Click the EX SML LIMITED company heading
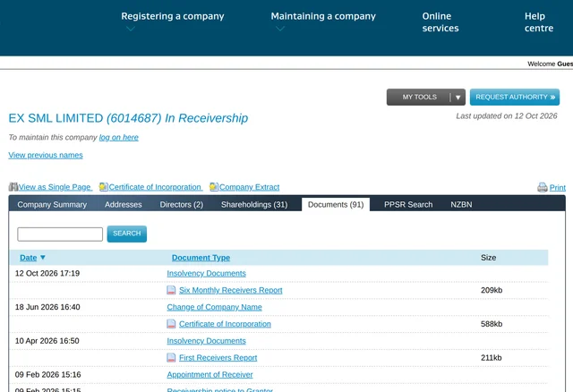 (x=128, y=118)
